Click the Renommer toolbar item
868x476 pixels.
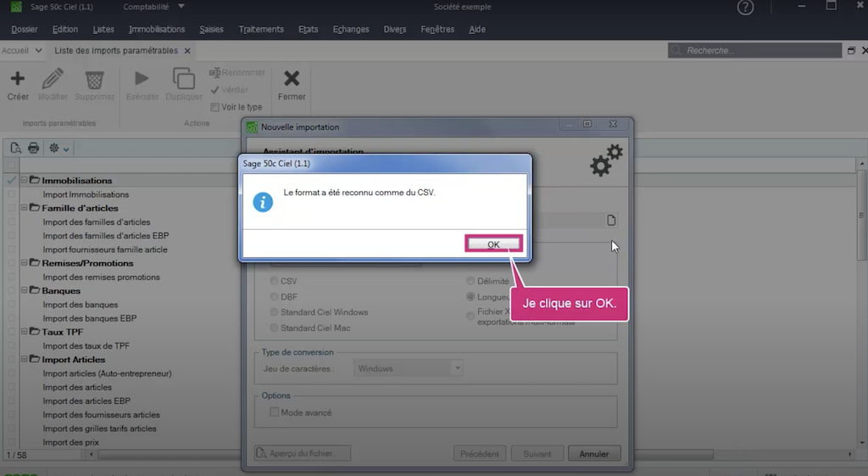click(237, 73)
